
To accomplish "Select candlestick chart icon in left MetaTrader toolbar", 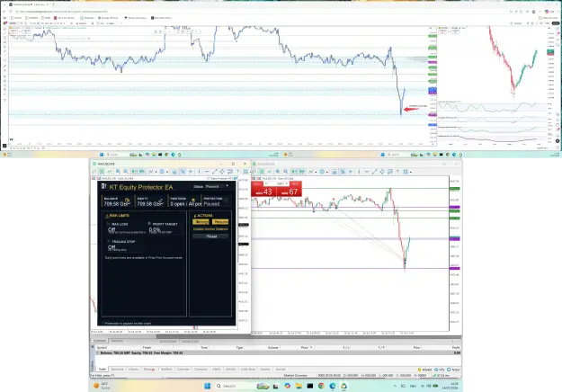I will tap(102, 172).
